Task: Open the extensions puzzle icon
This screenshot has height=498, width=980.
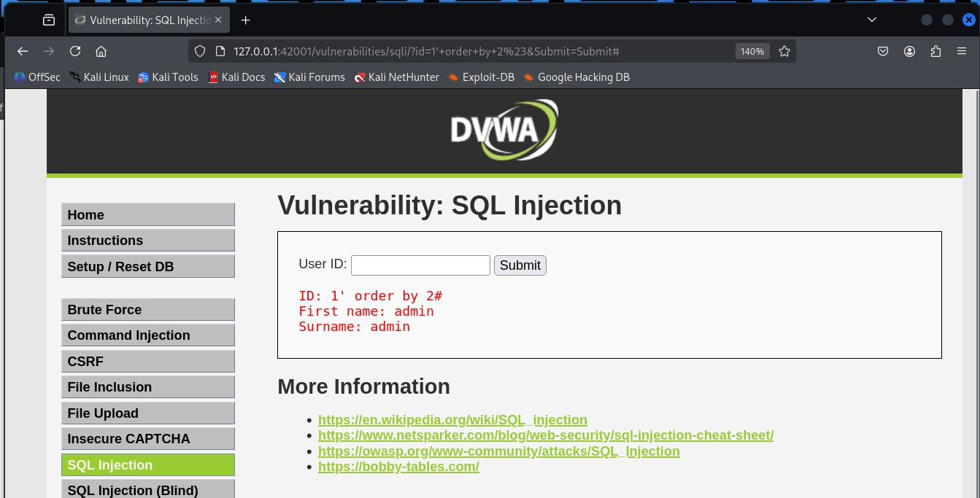Action: 936,51
